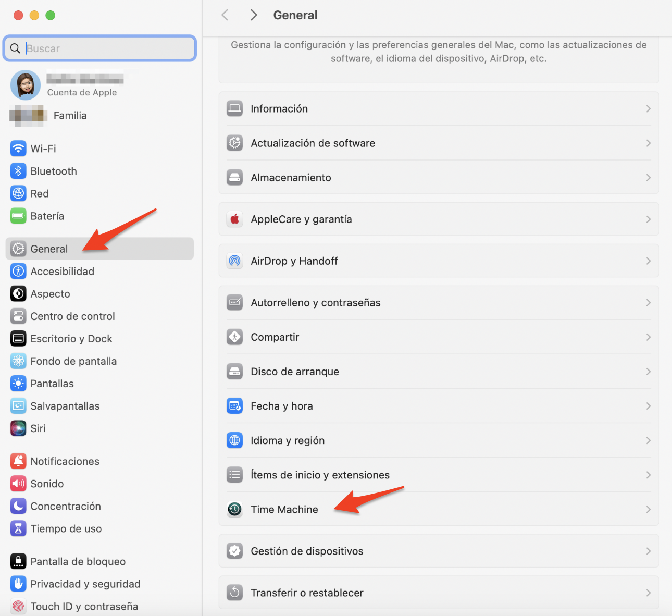The height and width of the screenshot is (616, 672).
Task: Open AirDrop y Handoff label
Action: (294, 261)
